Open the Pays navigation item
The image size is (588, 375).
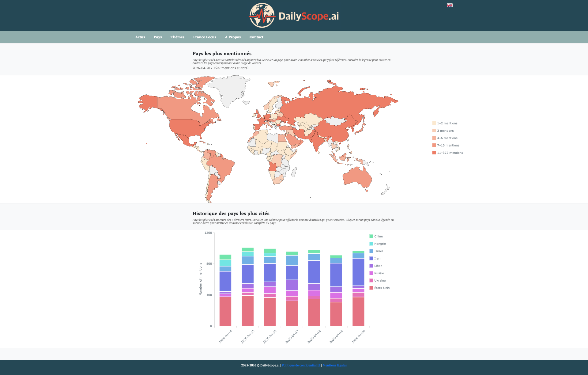(x=158, y=37)
